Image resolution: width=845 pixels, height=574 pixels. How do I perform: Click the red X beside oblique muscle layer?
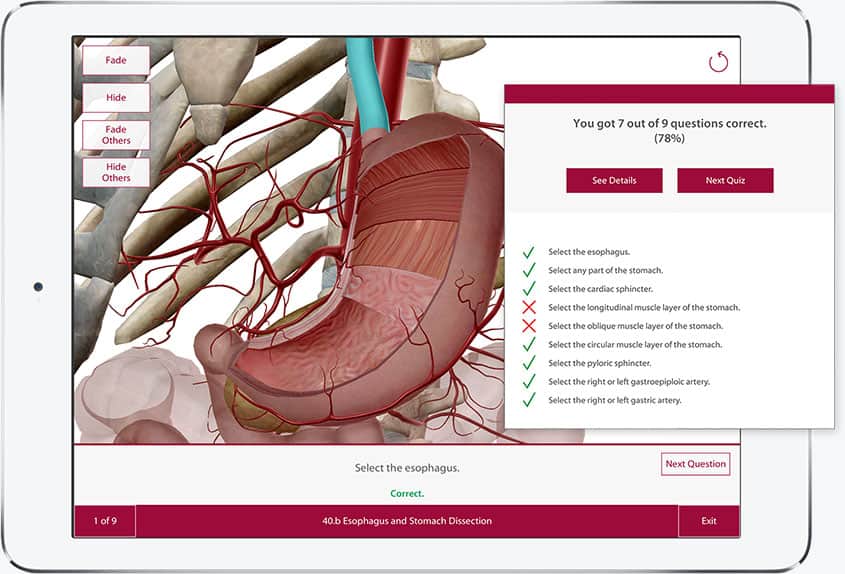pos(528,326)
